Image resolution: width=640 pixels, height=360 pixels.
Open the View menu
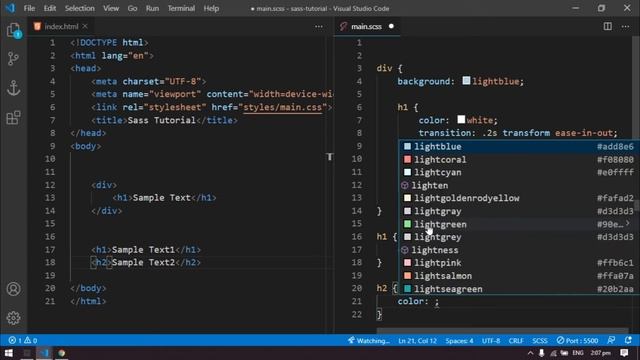[111, 8]
